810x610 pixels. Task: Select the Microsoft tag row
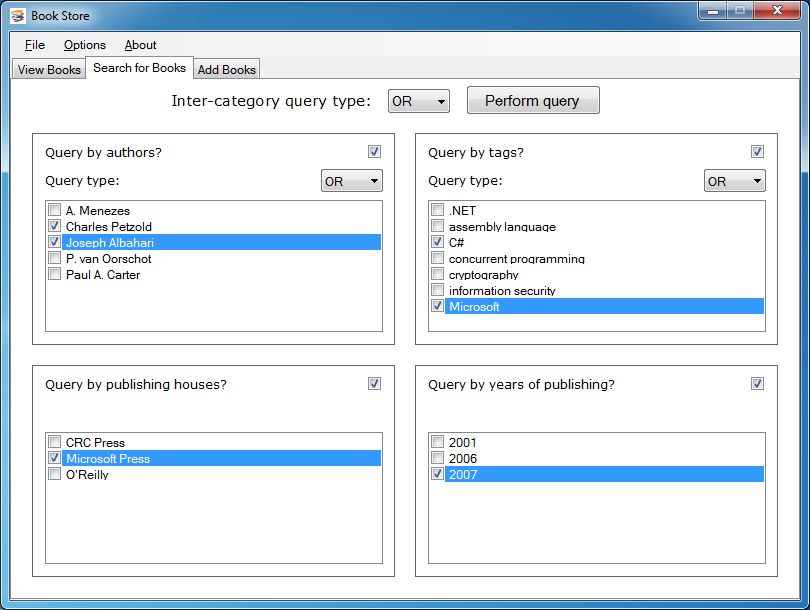(604, 306)
